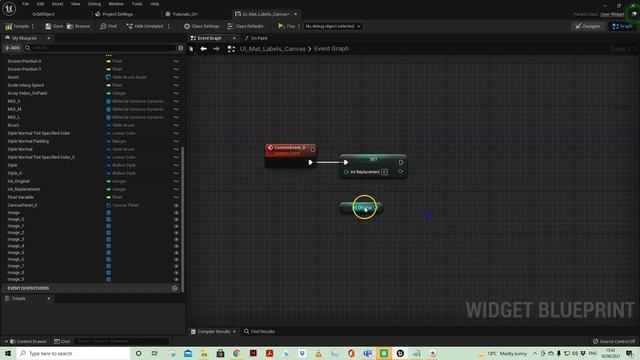The image size is (640, 360).
Task: Open the Cmd console selector
Action: click(x=62, y=341)
